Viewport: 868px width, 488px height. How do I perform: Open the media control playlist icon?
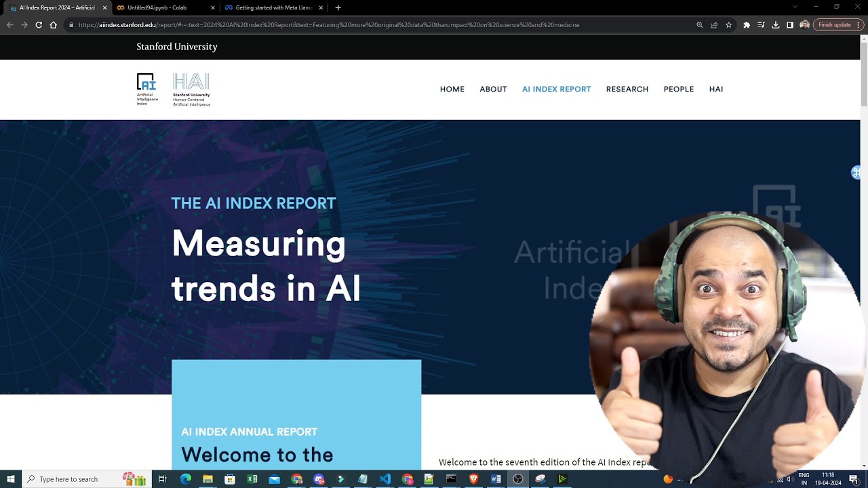[761, 25]
